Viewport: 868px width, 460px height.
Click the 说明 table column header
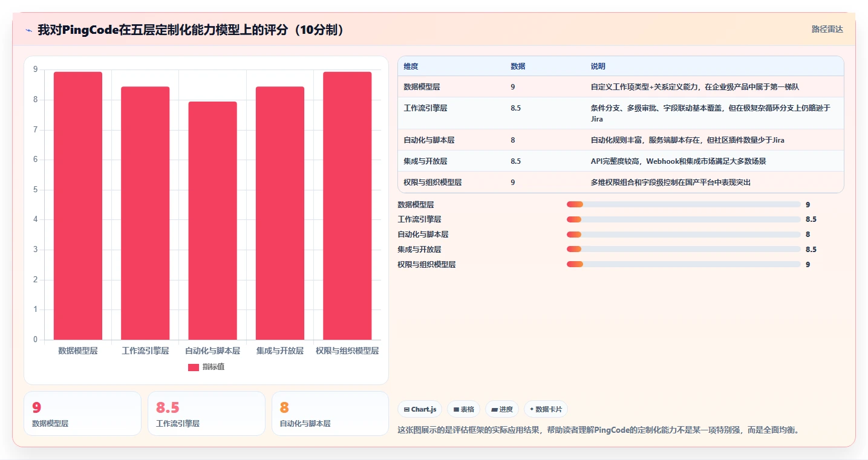tap(598, 66)
